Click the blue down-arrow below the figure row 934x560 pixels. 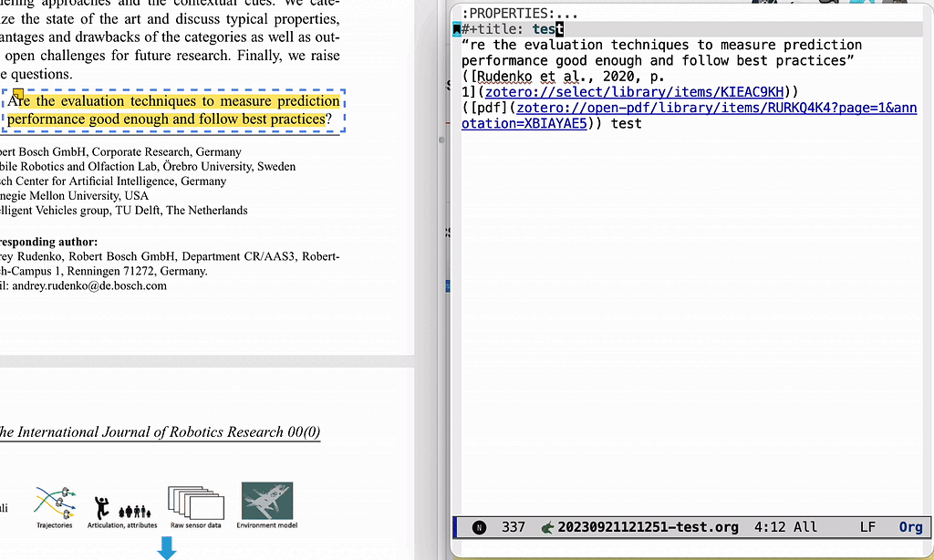167,547
